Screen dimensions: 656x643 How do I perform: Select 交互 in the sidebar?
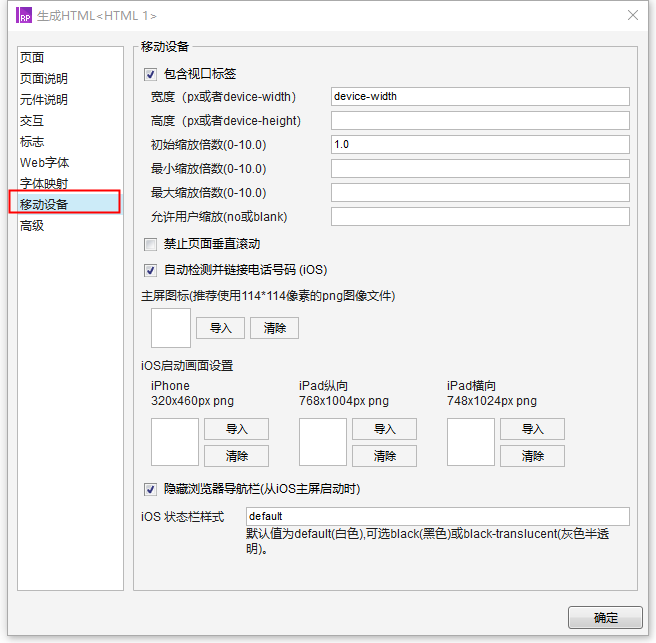[x=33, y=121]
